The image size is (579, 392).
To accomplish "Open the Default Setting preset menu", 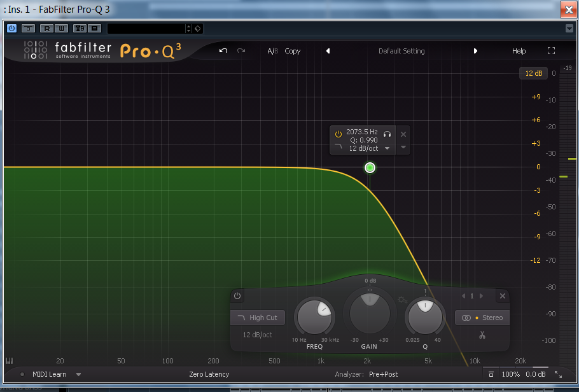I will 401,51.
